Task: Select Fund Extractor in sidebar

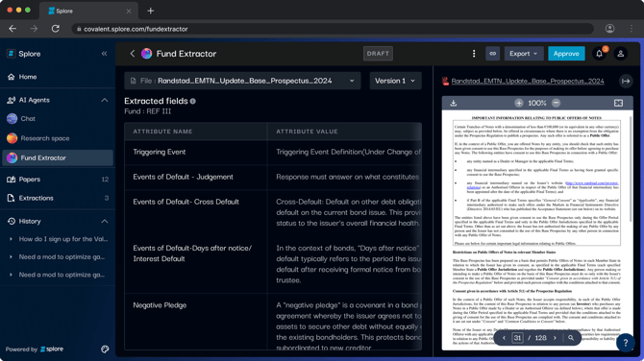Action: pos(58,157)
